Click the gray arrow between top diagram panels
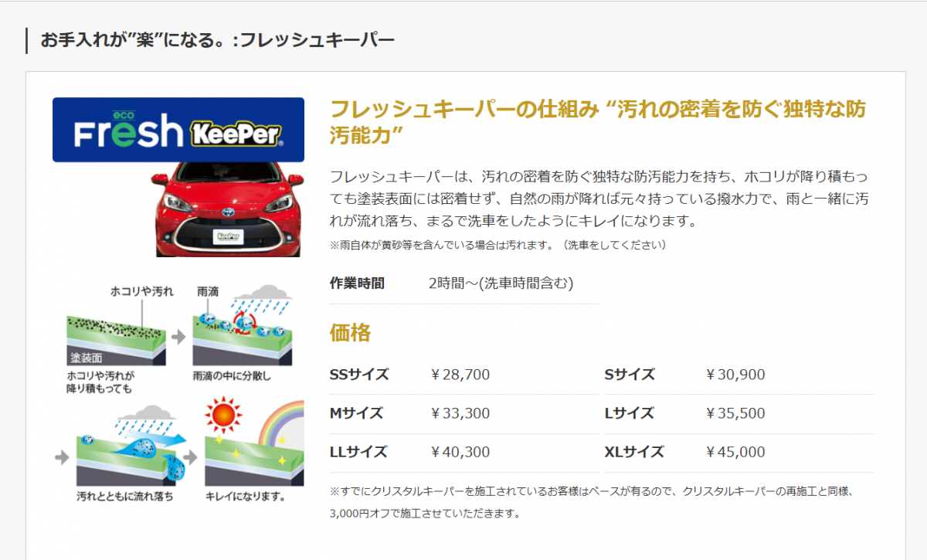The height and width of the screenshot is (560, 927). point(178,337)
